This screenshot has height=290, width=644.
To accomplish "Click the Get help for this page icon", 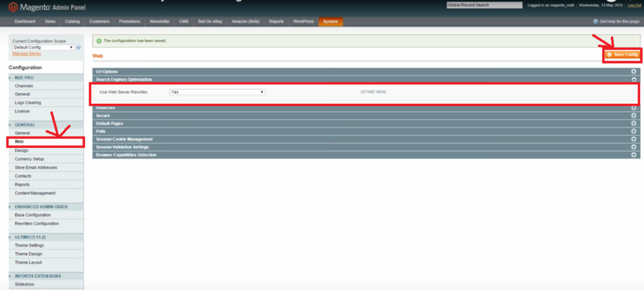I will pyautogui.click(x=596, y=21).
